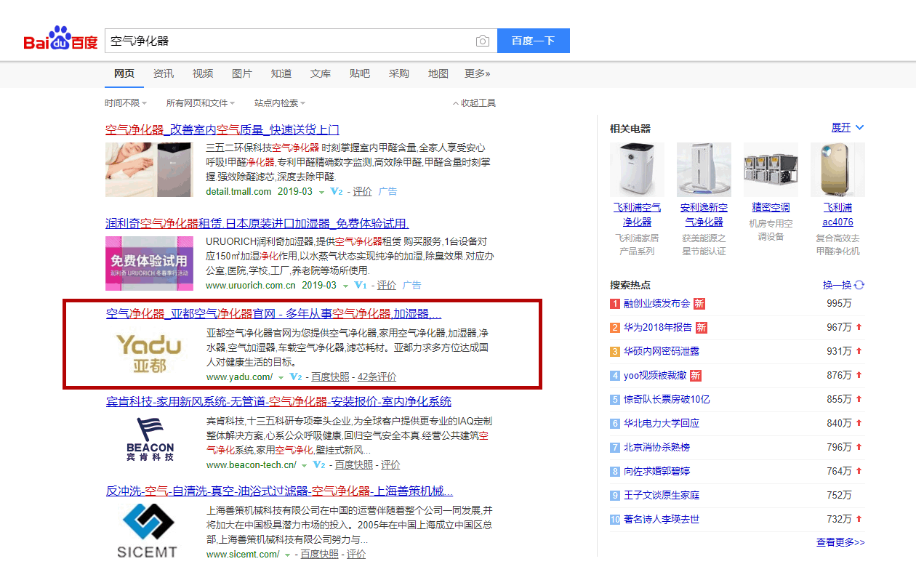Open the 飞利浦ac4076 product image

tap(837, 170)
